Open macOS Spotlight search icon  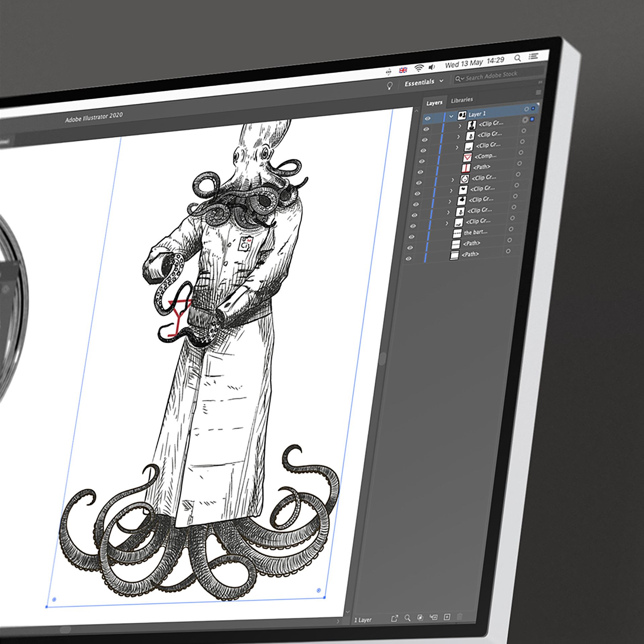coord(518,58)
